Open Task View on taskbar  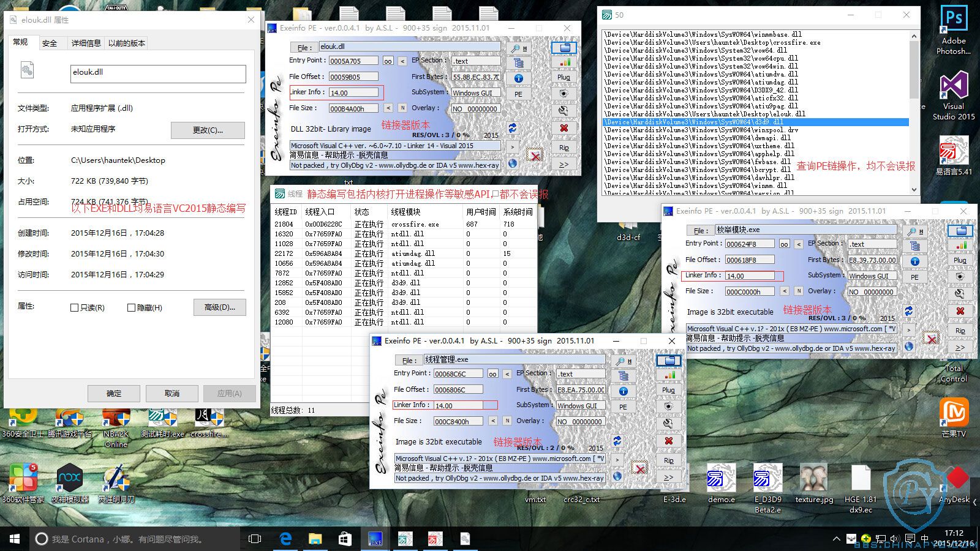click(255, 539)
